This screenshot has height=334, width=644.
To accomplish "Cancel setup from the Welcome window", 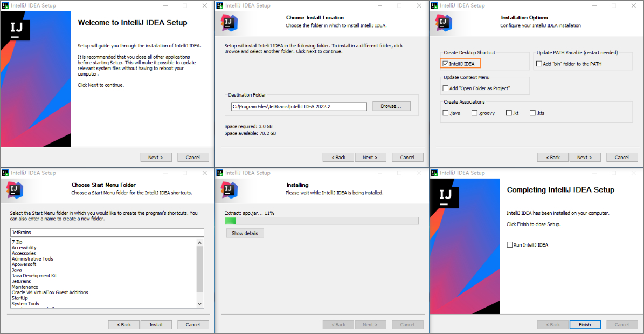I will pos(193,157).
